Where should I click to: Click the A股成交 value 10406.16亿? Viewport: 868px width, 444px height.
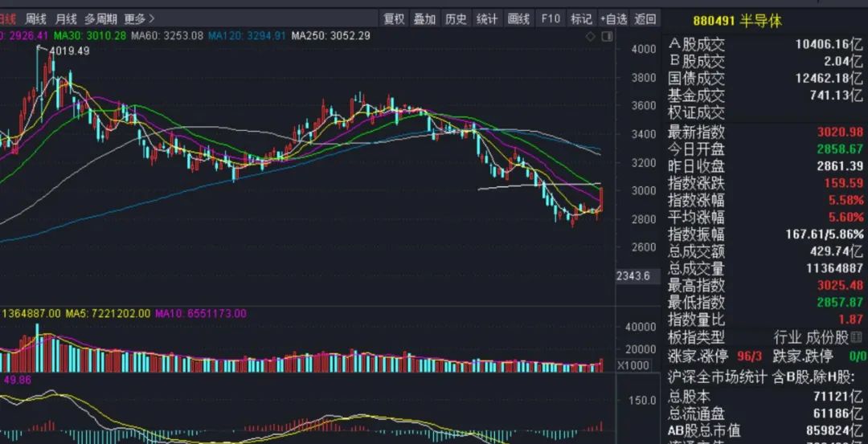click(829, 44)
